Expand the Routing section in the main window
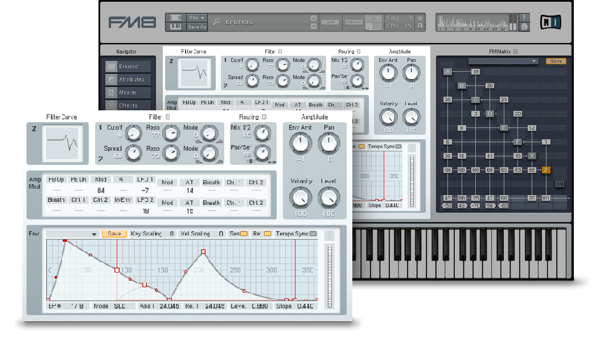Screen dimensions: 592x364 coord(359,51)
